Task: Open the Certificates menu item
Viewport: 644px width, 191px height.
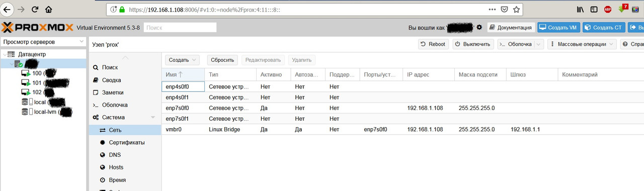Action: point(127,142)
